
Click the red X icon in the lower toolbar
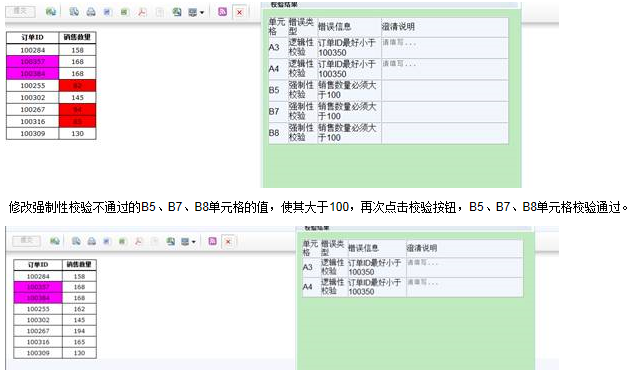pyautogui.click(x=228, y=241)
